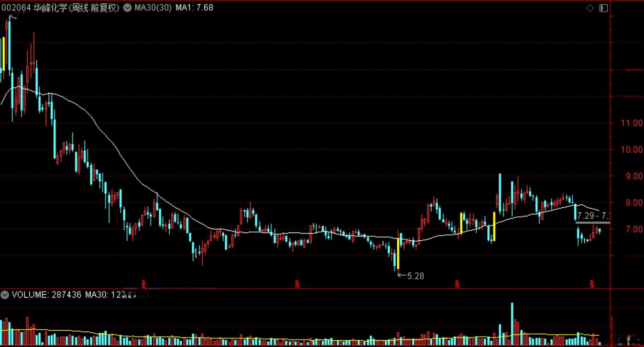The height and width of the screenshot is (347, 644).
Task: Click the fourth red S marker on timeline
Action: (x=592, y=284)
